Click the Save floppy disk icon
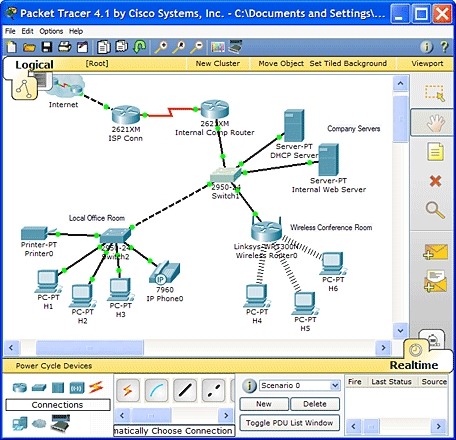Viewport: 456px width, 440px height. pyautogui.click(x=47, y=47)
